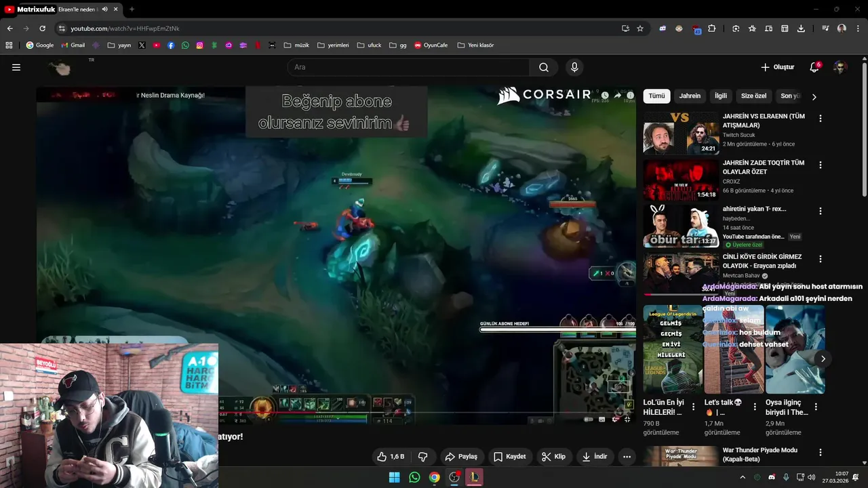Image resolution: width=868 pixels, height=488 pixels.
Task: Open the OyunCafe bookmark
Action: tap(431, 45)
